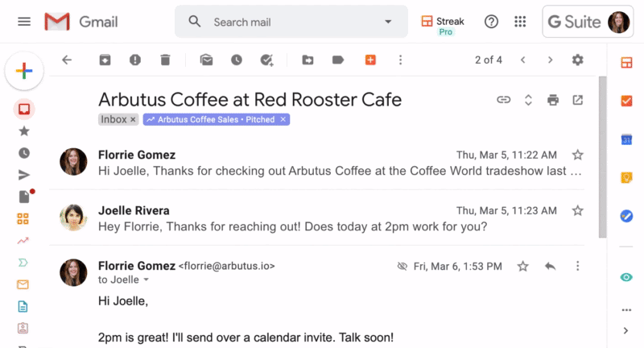
Task: Show details dropdown next to 'to Joelle'
Action: pos(147,280)
